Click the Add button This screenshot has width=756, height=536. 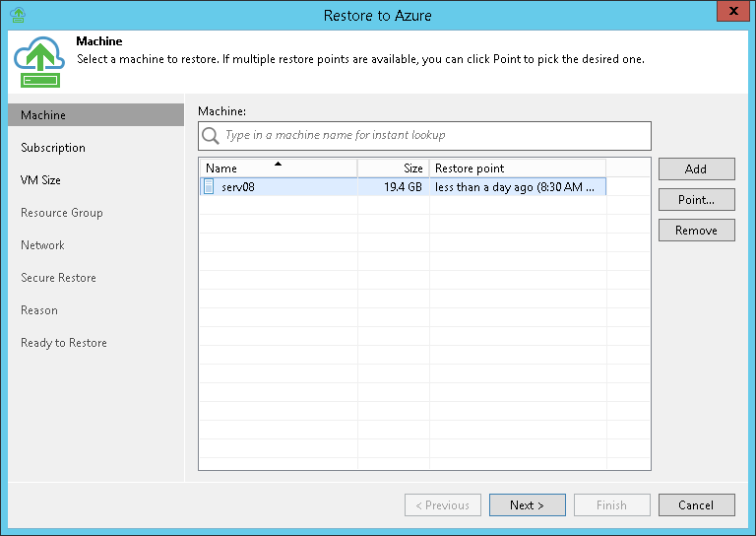(x=696, y=168)
